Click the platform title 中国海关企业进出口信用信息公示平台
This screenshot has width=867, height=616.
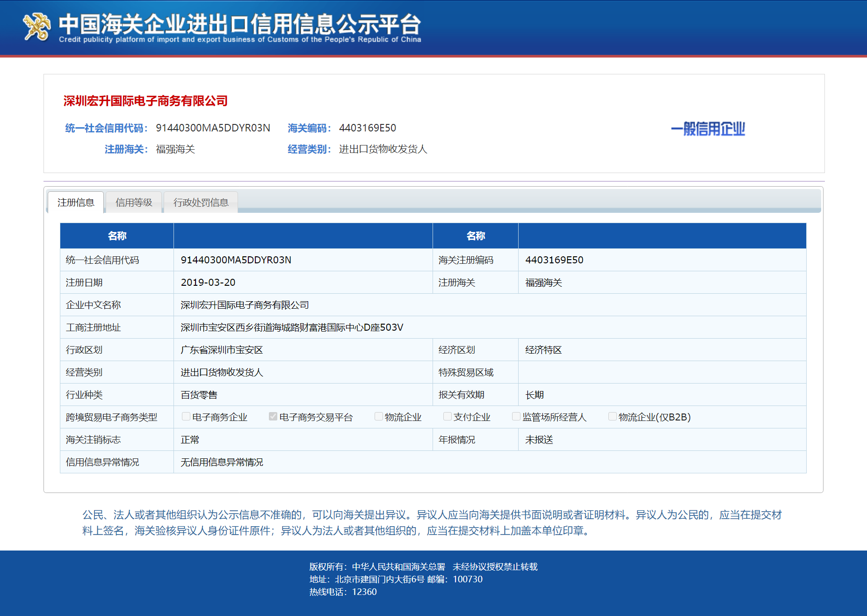tap(240, 24)
